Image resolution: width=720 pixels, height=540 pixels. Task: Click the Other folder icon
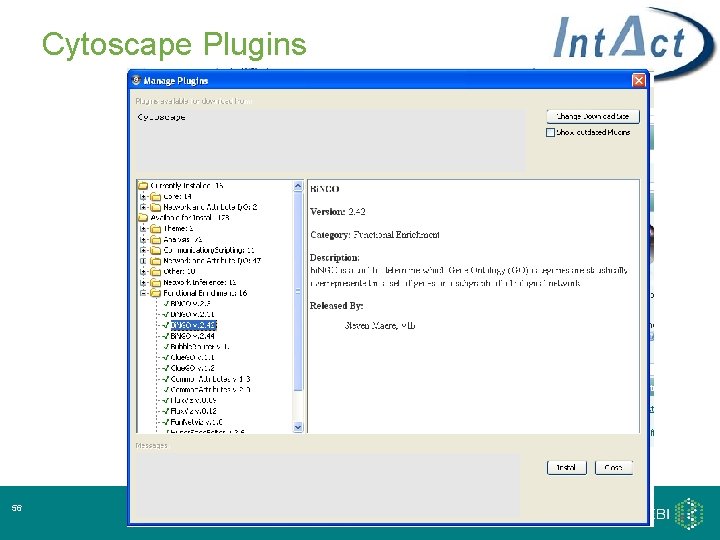pos(156,271)
